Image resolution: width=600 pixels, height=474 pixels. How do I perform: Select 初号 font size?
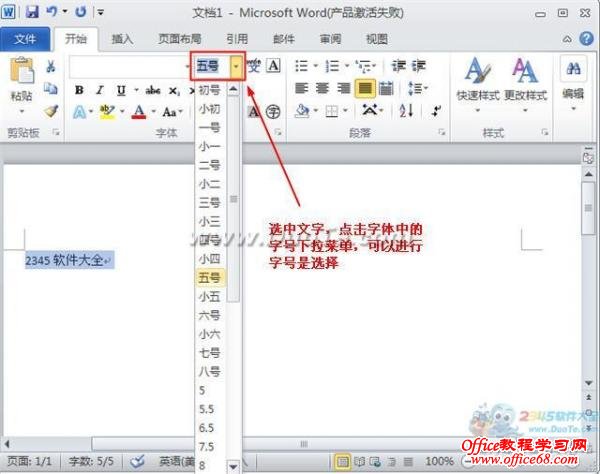[210, 90]
